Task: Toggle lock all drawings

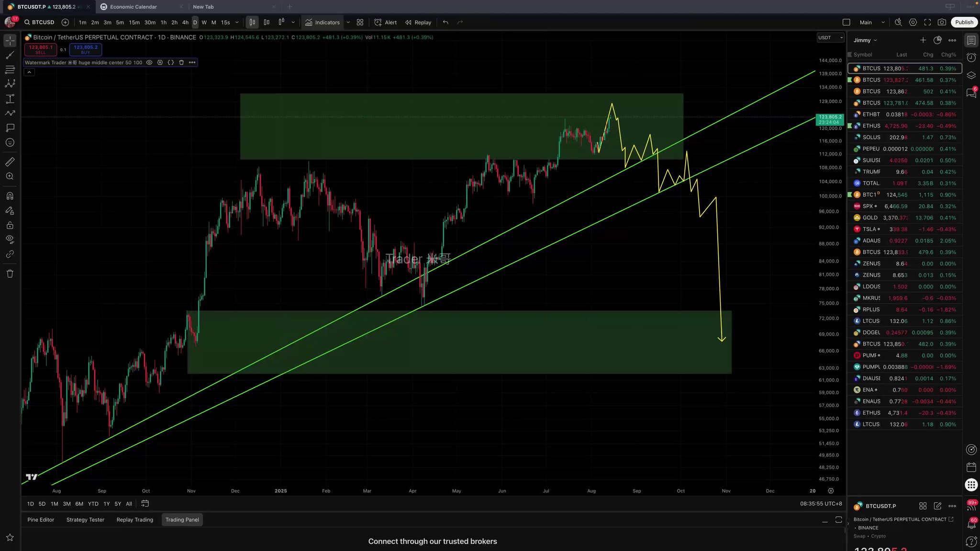Action: [x=10, y=225]
